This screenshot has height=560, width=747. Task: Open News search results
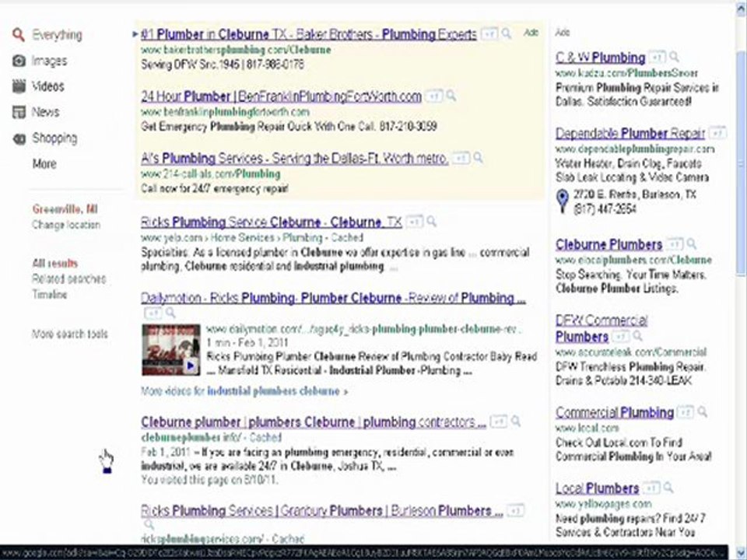(x=45, y=112)
